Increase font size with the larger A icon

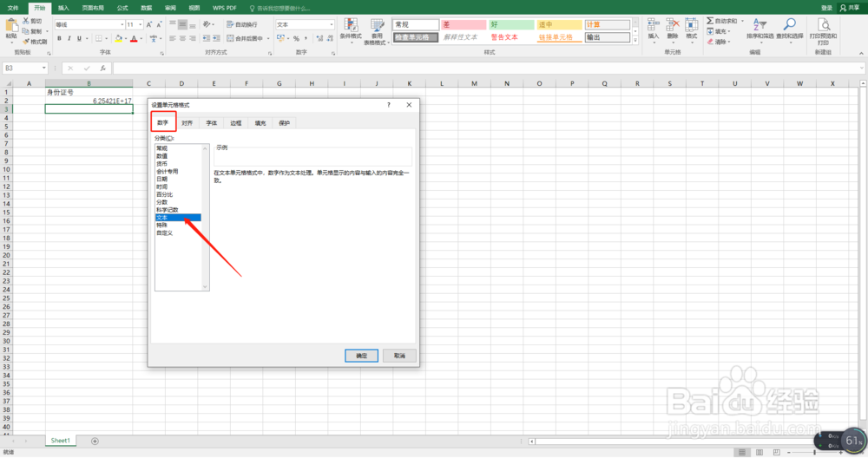click(x=149, y=24)
